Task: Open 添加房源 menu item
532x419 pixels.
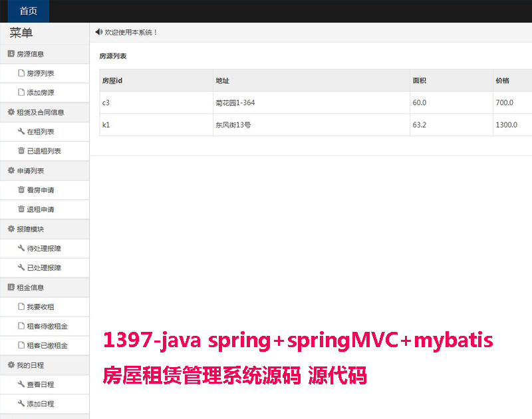Action: pos(45,92)
